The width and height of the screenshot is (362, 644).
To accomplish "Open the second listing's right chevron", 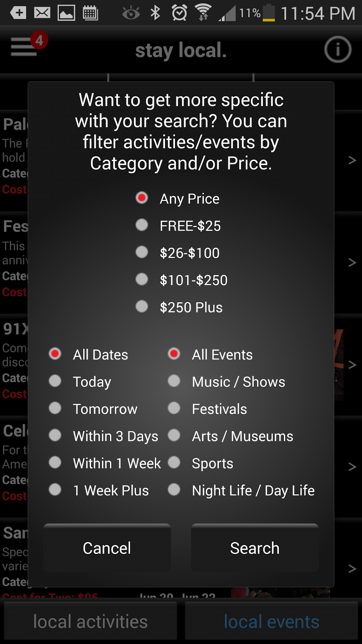I will click(352, 262).
